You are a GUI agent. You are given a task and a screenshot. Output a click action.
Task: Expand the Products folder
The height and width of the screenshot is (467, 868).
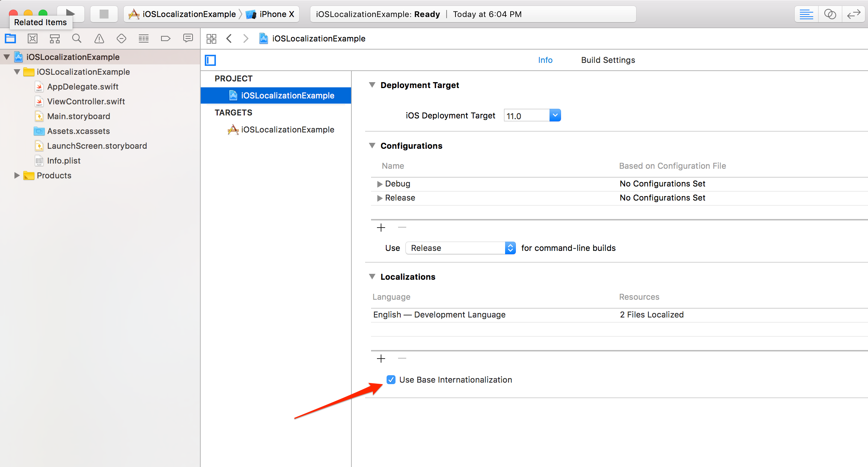pyautogui.click(x=17, y=175)
